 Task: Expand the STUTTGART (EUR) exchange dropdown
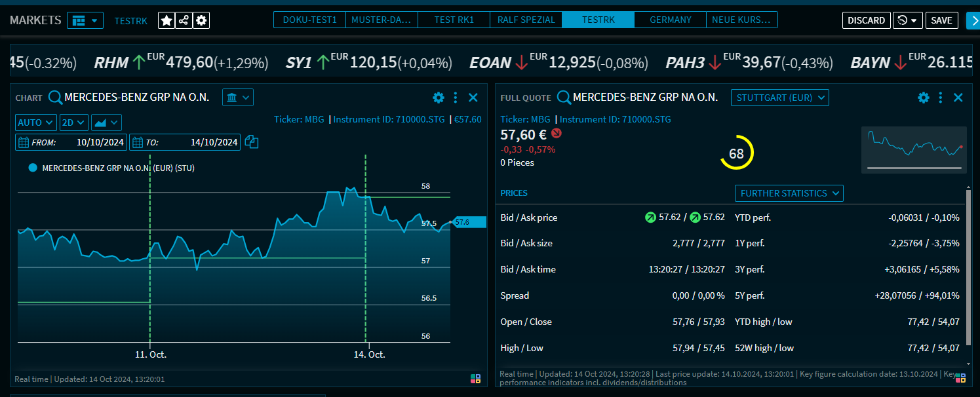point(779,98)
